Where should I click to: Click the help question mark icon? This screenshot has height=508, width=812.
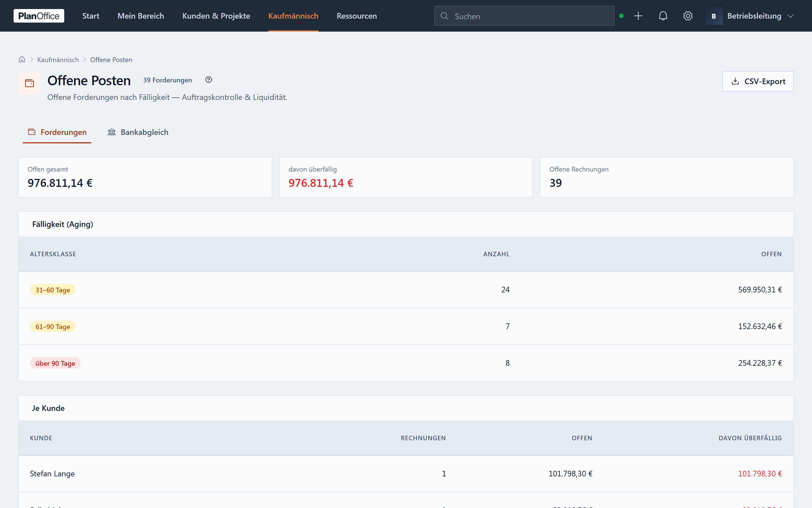[x=209, y=80]
